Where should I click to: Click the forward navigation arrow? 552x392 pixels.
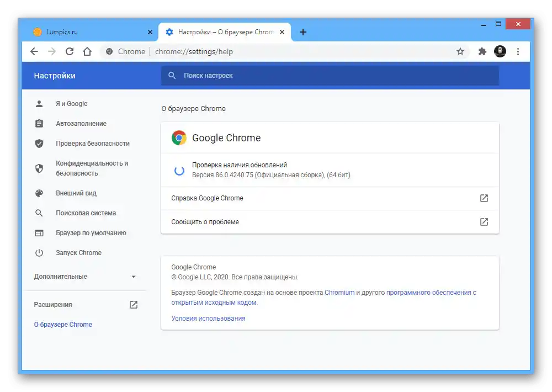pos(52,51)
